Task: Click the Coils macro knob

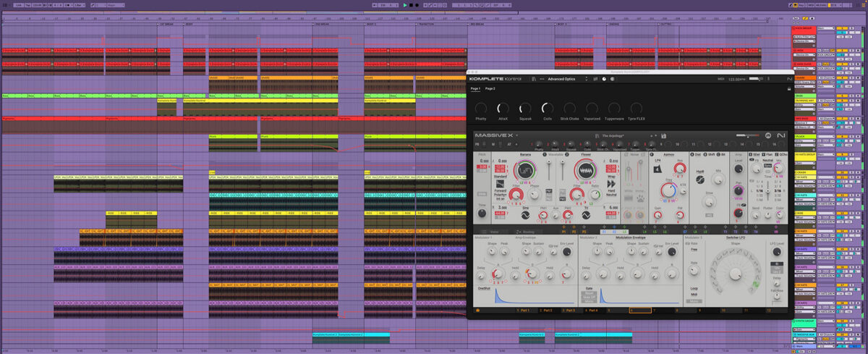Action: (x=548, y=108)
